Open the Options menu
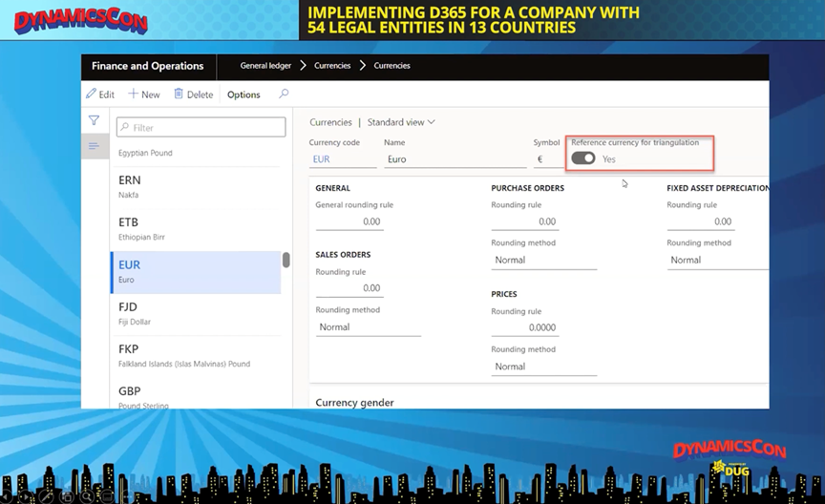Viewport: 825px width, 504px height. point(243,94)
